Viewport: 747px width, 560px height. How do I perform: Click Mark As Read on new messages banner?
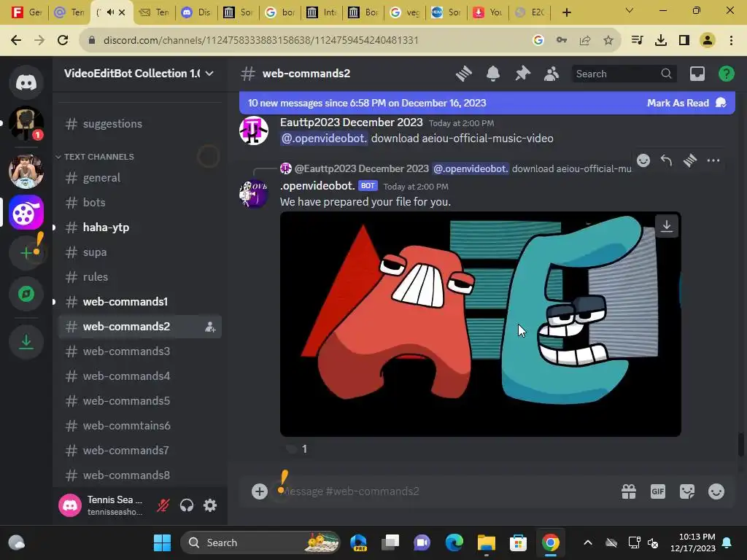coord(686,103)
